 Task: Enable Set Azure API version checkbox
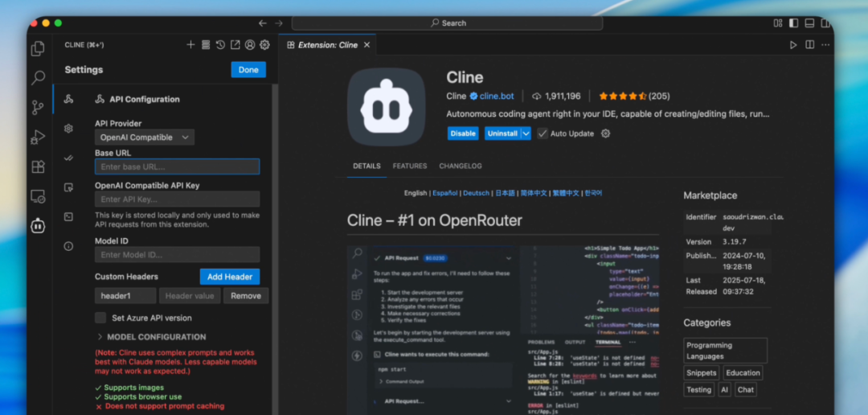pyautogui.click(x=100, y=318)
